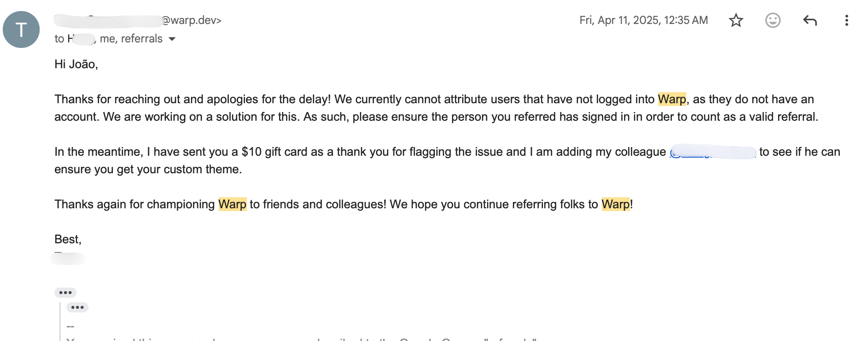The width and height of the screenshot is (868, 341).
Task: Click the "Hi João," greeting line
Action: [x=76, y=64]
